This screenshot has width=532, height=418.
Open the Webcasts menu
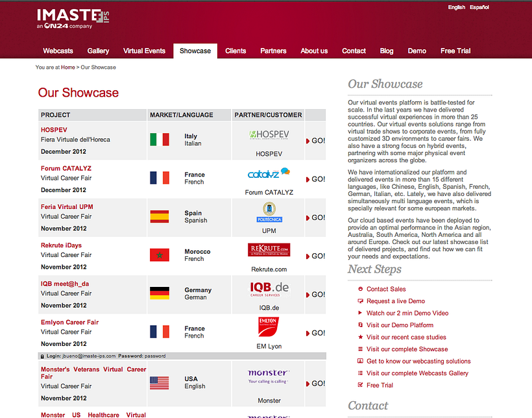[x=58, y=51]
